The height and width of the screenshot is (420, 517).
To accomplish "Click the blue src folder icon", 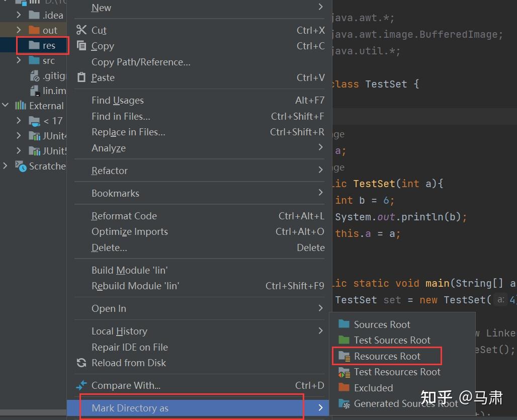I will tap(34, 60).
